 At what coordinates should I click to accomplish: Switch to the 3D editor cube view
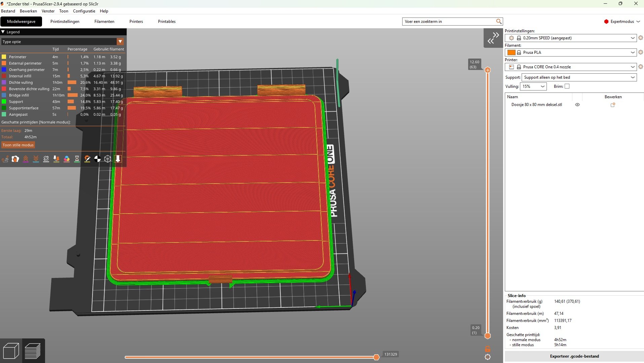tap(11, 351)
